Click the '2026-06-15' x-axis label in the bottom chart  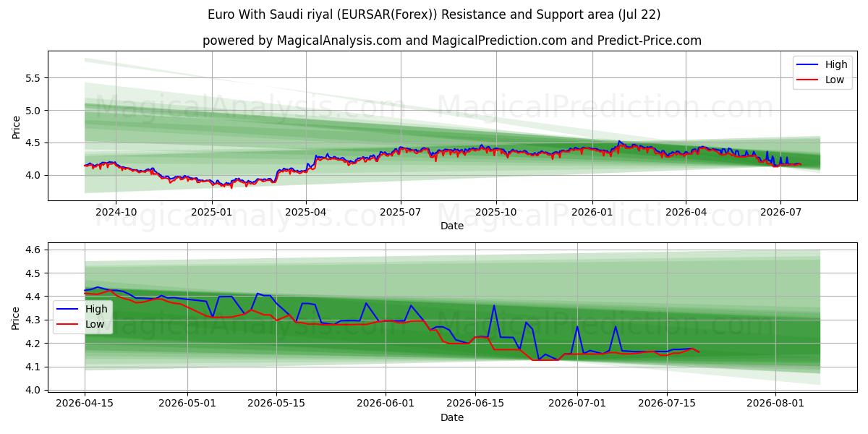point(475,404)
